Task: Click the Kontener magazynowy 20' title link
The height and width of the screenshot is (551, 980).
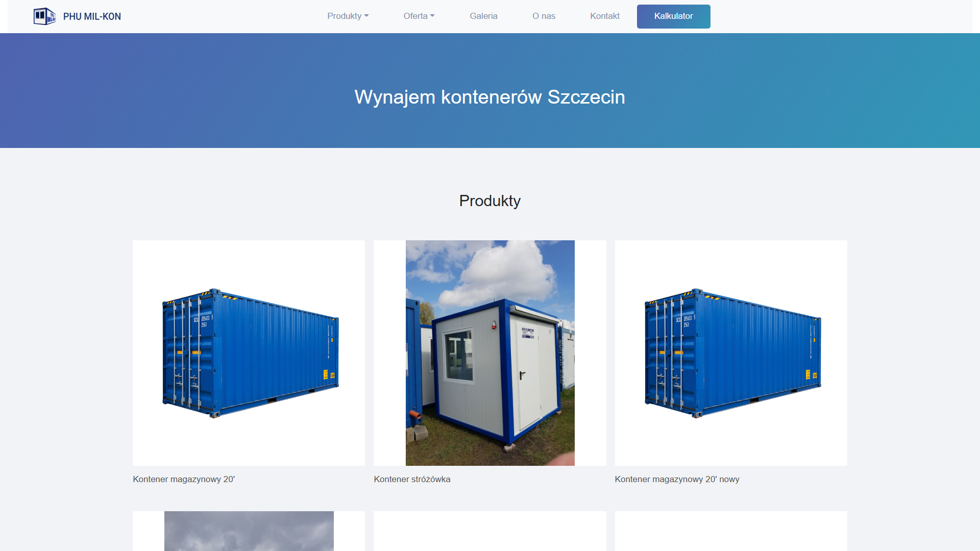Action: tap(184, 479)
